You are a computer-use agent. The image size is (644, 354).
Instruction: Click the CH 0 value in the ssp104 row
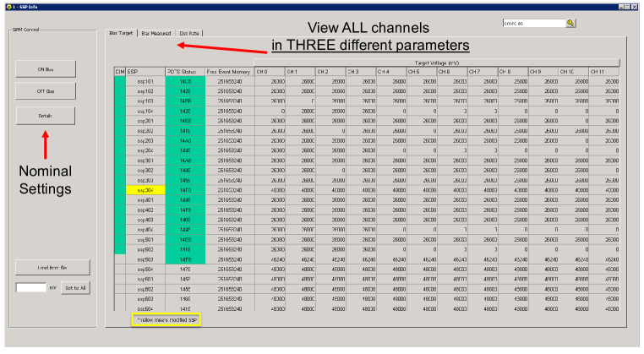tap(270, 112)
